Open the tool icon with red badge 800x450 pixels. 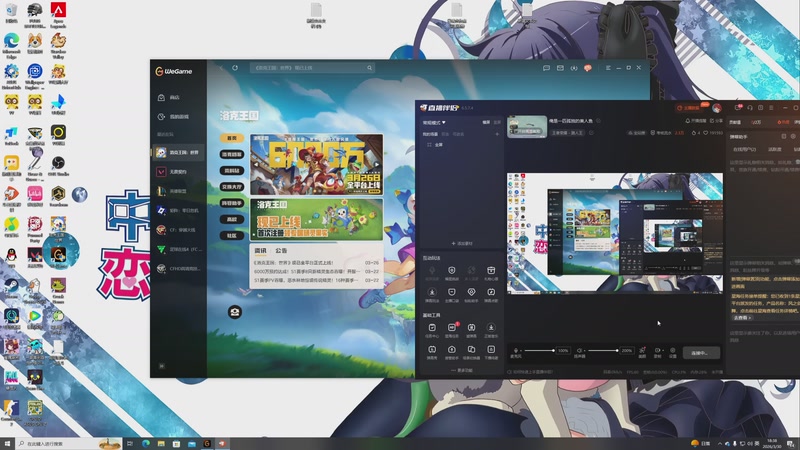452,330
